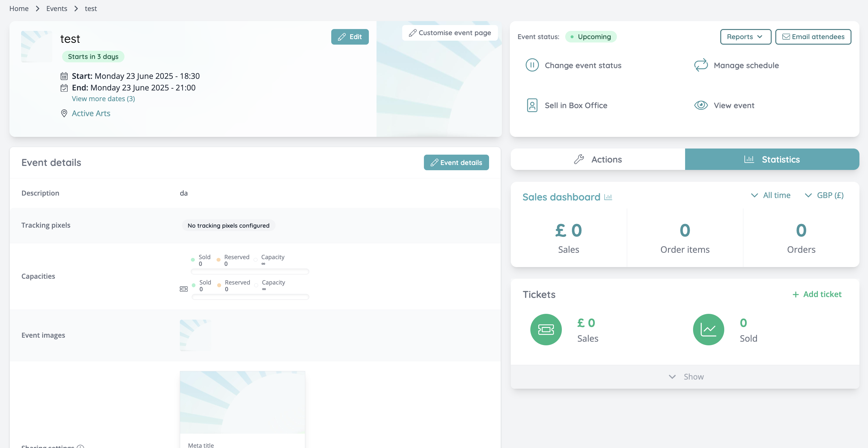Open View more dates (3) link
The image size is (868, 448).
(103, 99)
